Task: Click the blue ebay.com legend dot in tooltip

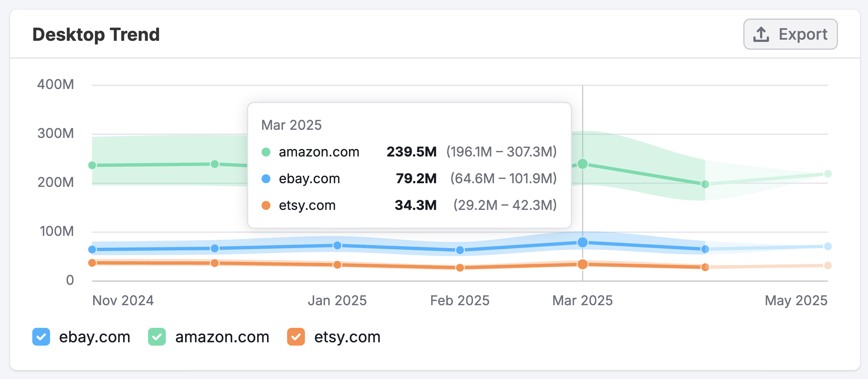Action: pos(266,178)
